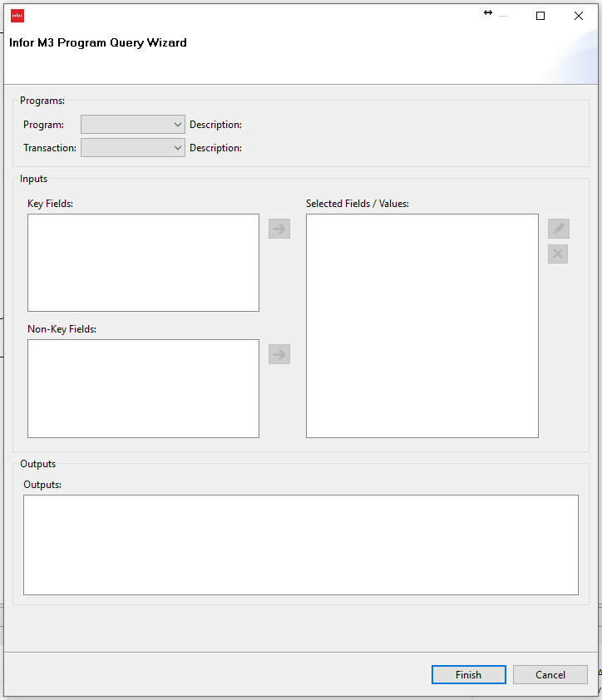Click the pencil edit icon for selected fields

558,229
